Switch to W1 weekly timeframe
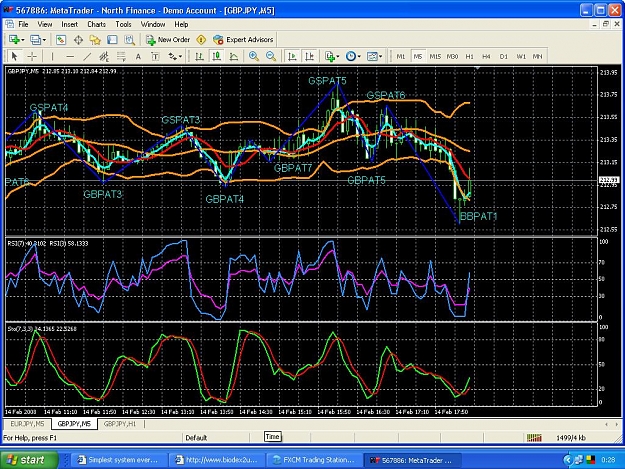This screenshot has width=625, height=469. coord(521,56)
